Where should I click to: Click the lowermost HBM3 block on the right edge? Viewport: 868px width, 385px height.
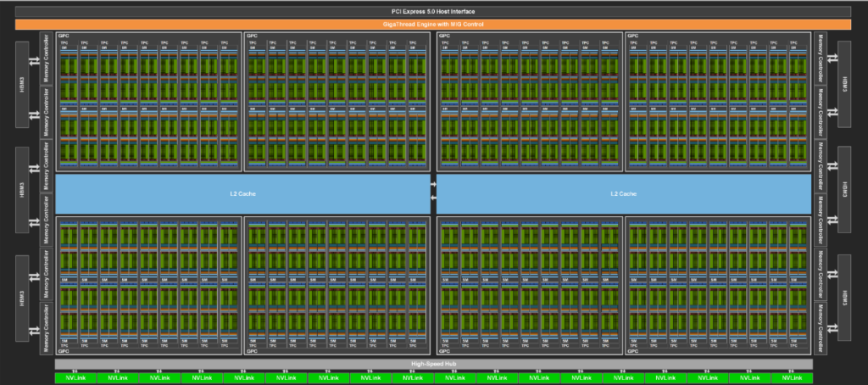click(x=843, y=298)
